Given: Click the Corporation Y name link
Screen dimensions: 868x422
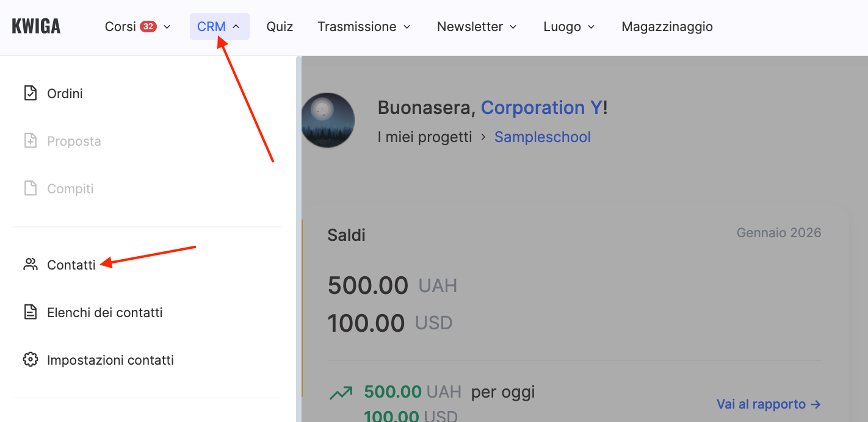Looking at the screenshot, I should (x=541, y=108).
